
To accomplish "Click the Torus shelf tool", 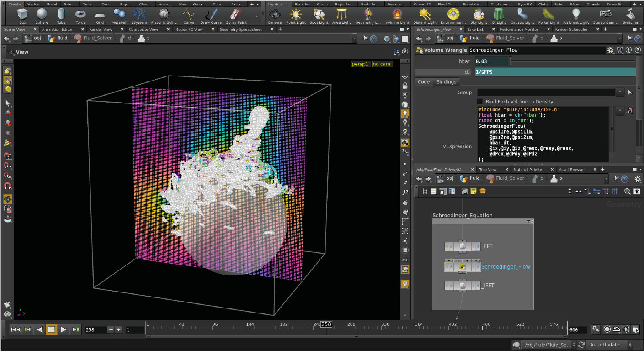I will coord(80,16).
